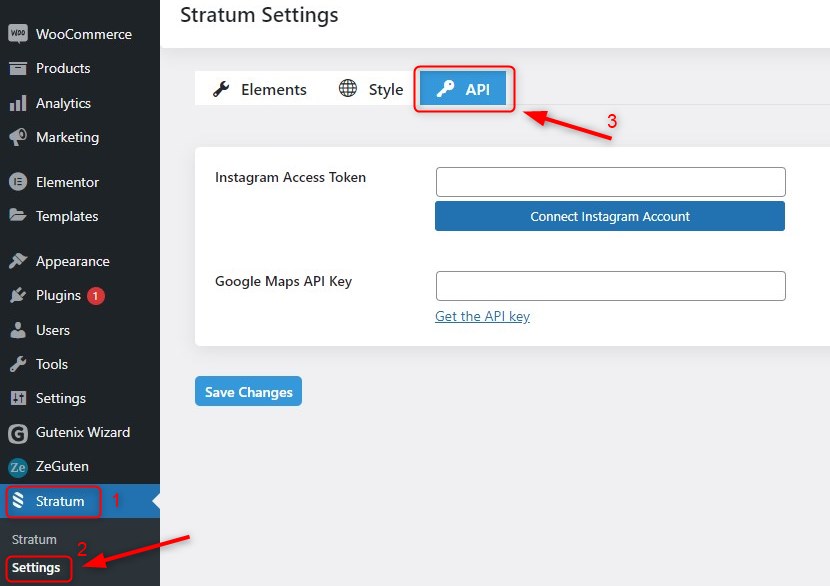Open Templates folder icon

pos(17,215)
